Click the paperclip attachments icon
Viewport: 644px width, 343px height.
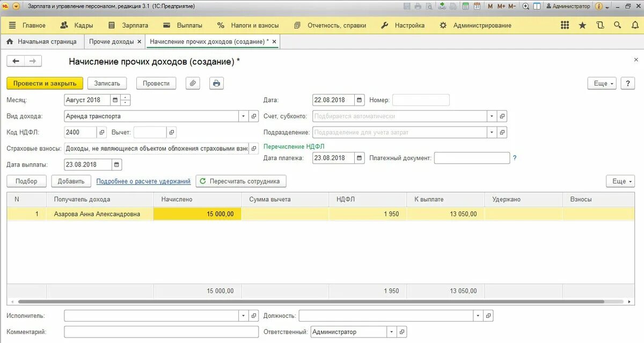point(193,83)
